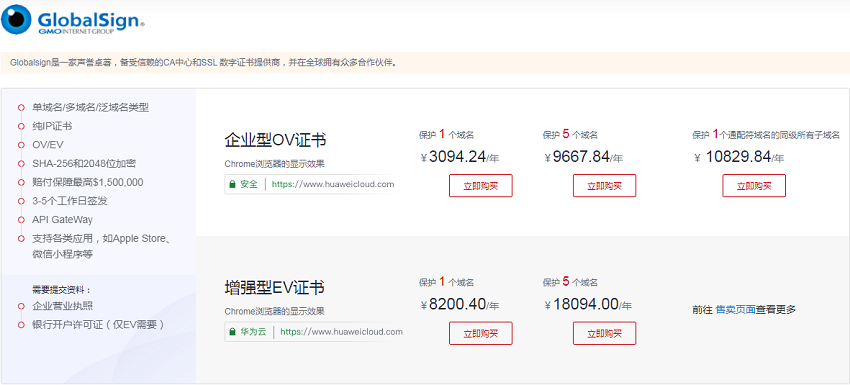Click the 企业型OV证书 heading

(x=275, y=140)
